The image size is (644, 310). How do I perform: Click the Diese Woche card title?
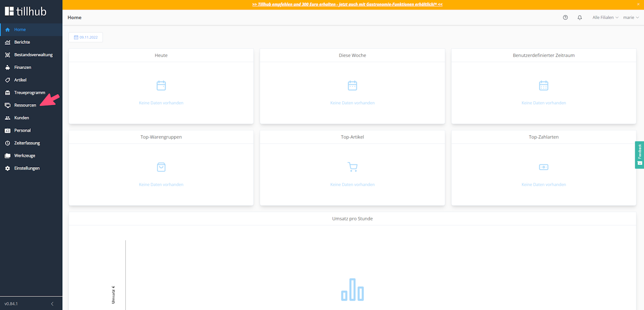coord(352,55)
